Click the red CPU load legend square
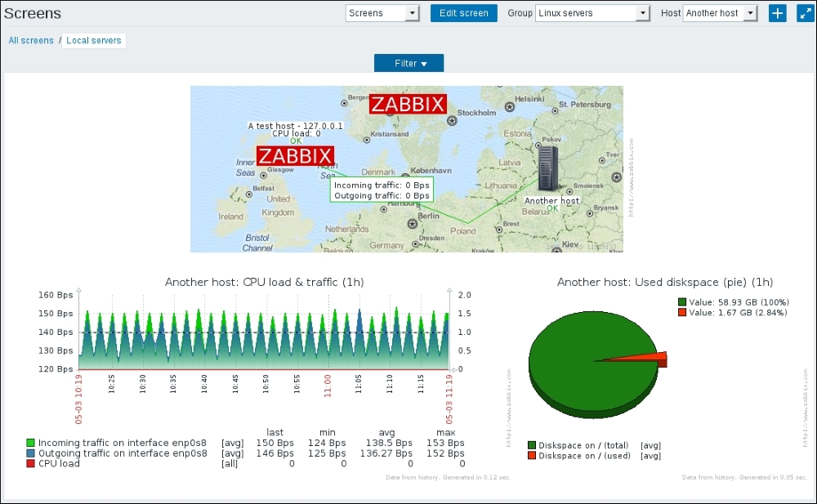Image resolution: width=817 pixels, height=504 pixels. (x=31, y=463)
